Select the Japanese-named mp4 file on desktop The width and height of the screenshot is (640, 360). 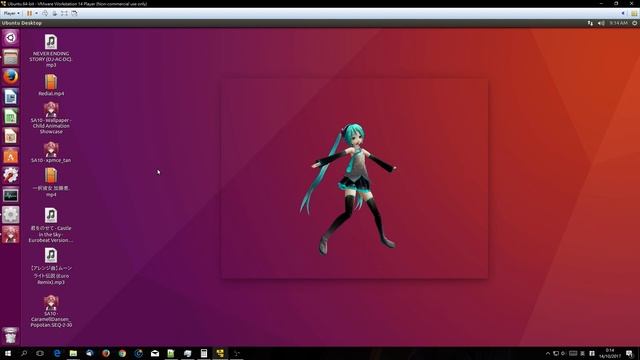(51, 182)
